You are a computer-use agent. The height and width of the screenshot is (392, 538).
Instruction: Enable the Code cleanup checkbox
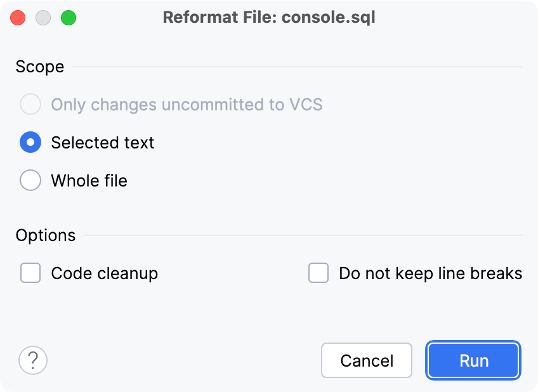click(30, 273)
